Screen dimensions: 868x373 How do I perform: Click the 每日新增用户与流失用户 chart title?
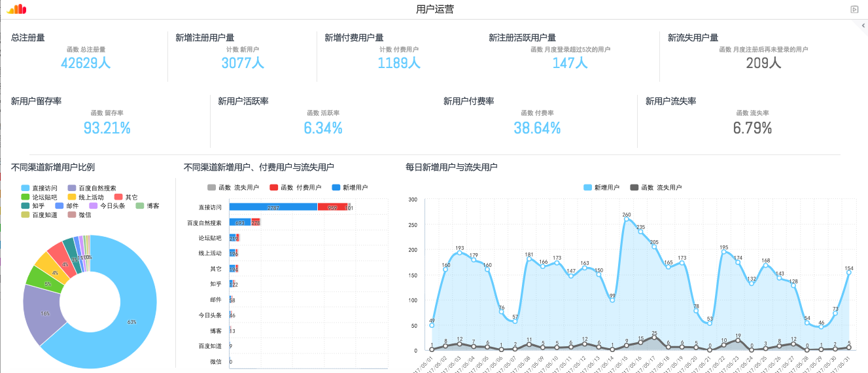pyautogui.click(x=451, y=168)
